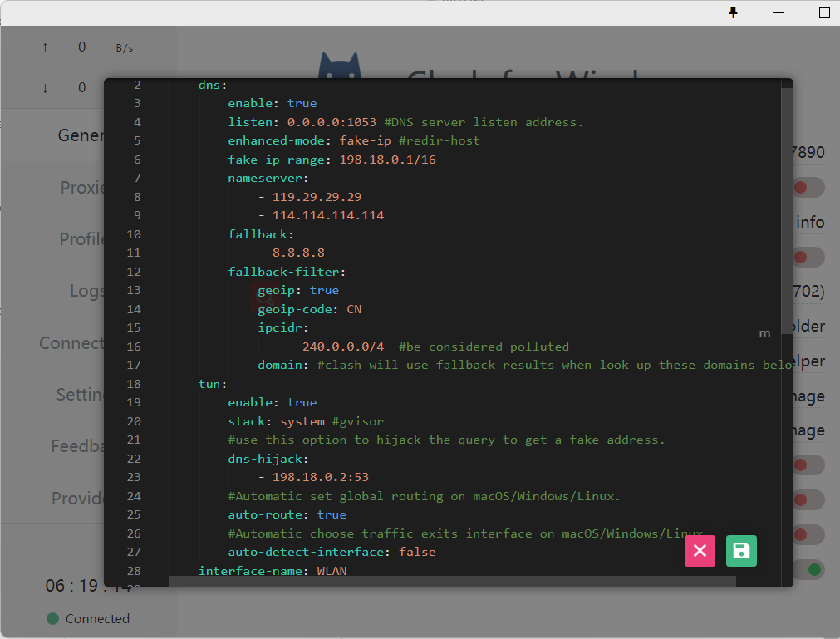Viewport: 840px width, 639px height.
Task: Click the "domain:" key on line 17
Action: point(283,366)
